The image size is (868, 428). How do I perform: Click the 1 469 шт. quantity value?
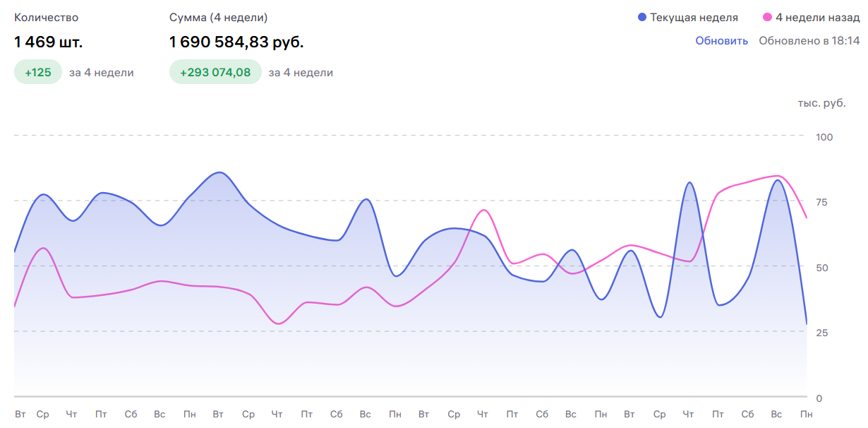click(49, 42)
